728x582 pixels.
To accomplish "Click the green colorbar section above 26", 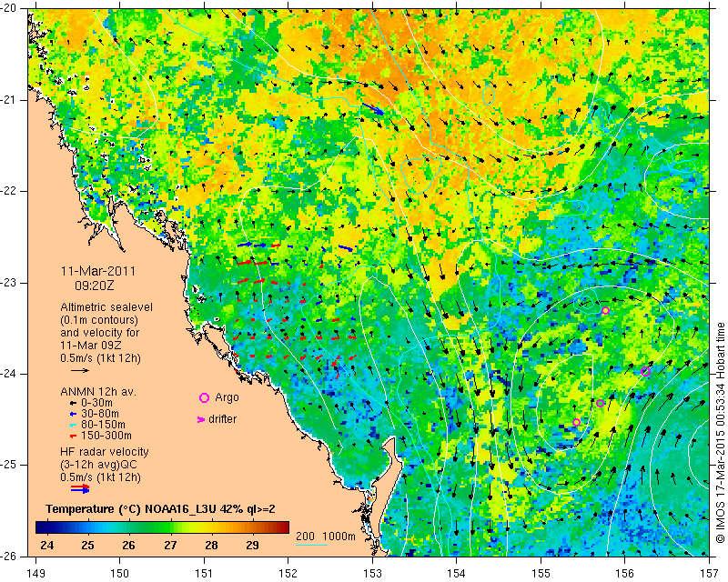I will pos(128,527).
